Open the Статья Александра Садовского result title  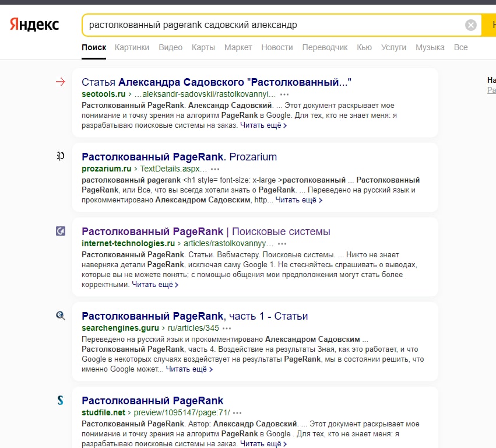click(216, 82)
